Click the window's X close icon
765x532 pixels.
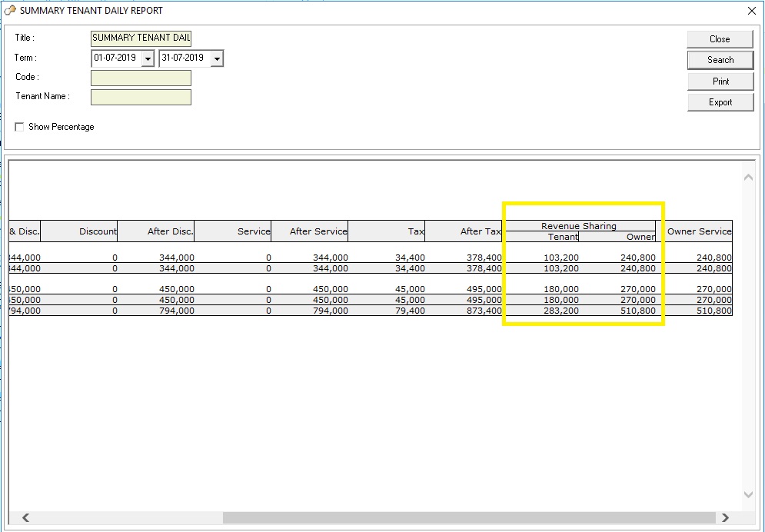click(x=751, y=11)
